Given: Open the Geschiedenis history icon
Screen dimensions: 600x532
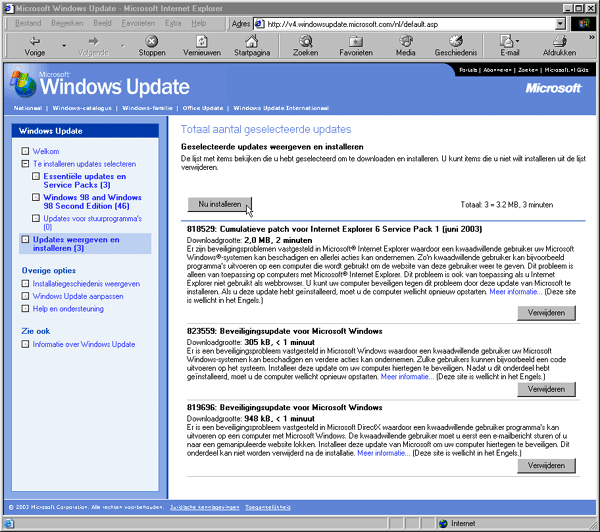Looking at the screenshot, I should pyautogui.click(x=456, y=41).
